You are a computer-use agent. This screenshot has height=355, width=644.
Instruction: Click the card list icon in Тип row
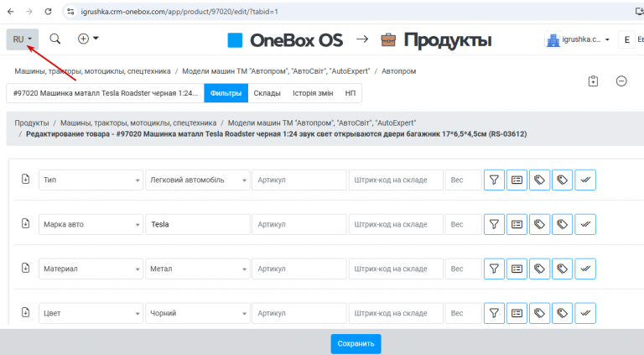tap(517, 180)
